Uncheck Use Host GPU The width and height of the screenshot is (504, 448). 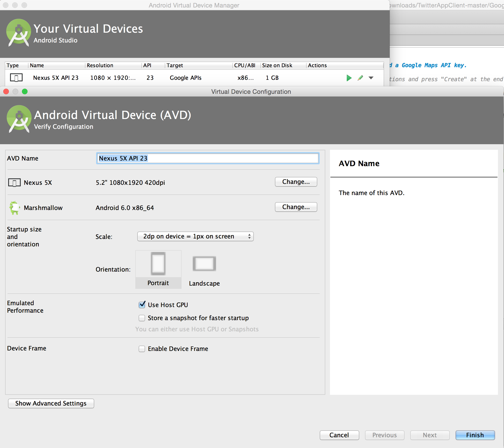(x=142, y=305)
